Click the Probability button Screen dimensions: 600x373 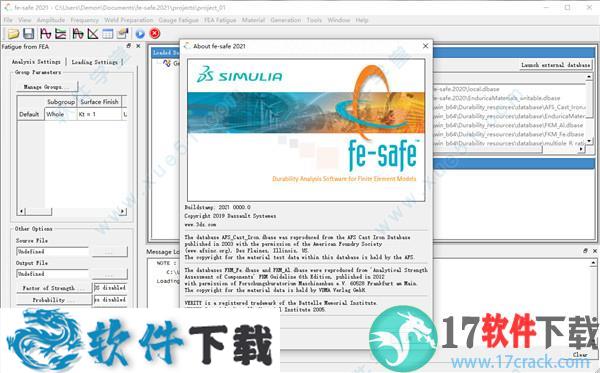coord(54,300)
